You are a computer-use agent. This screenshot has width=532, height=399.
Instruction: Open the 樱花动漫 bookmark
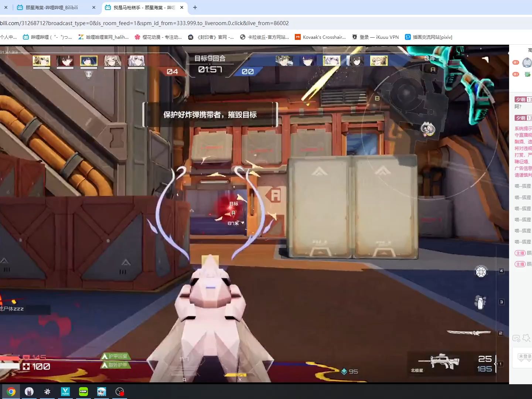point(158,37)
